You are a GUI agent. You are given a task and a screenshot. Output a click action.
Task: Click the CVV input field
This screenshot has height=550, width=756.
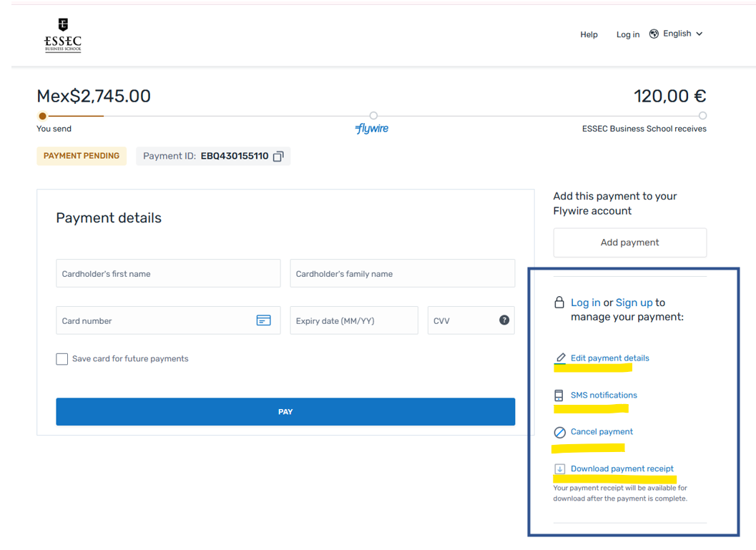point(471,320)
